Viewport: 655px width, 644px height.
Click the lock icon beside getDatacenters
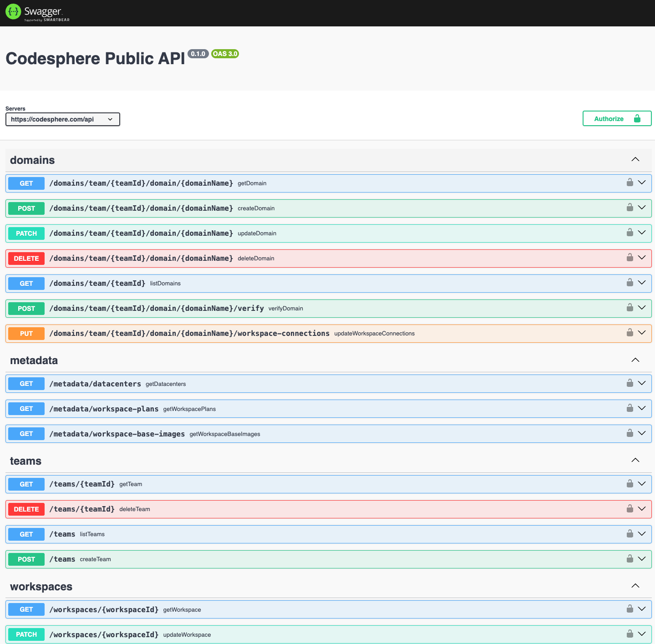[x=630, y=383]
